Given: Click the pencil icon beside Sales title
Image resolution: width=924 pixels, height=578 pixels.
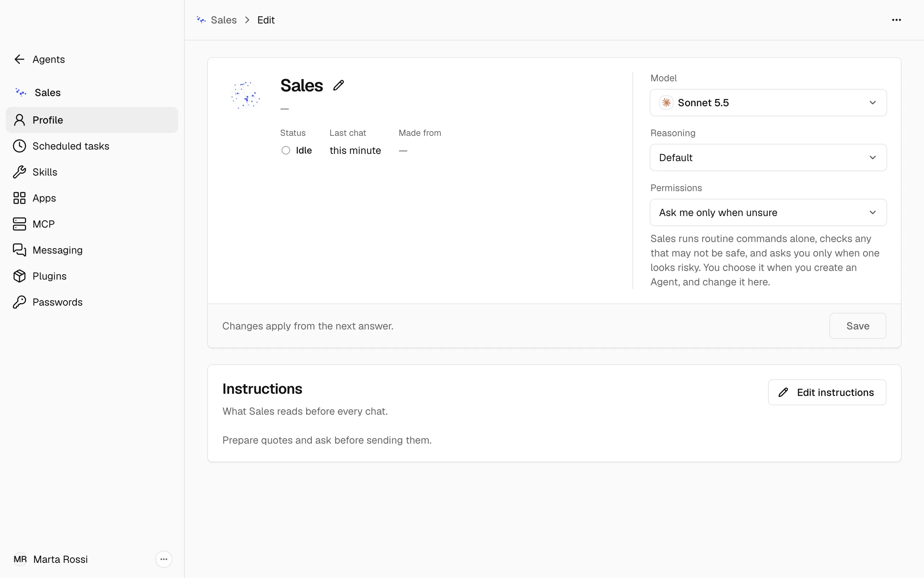Looking at the screenshot, I should tap(338, 85).
